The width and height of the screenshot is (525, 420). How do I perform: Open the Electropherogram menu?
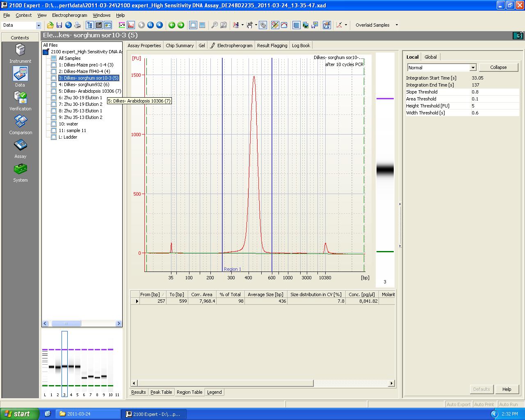[69, 15]
